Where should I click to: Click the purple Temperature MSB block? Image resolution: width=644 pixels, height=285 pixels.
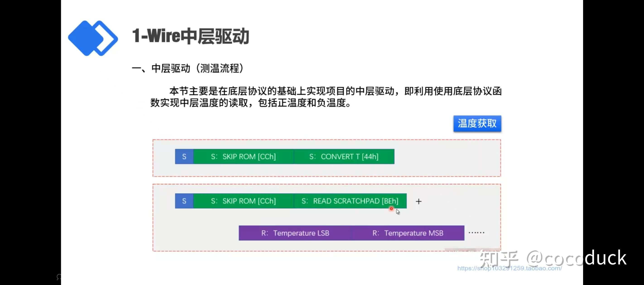[408, 233]
